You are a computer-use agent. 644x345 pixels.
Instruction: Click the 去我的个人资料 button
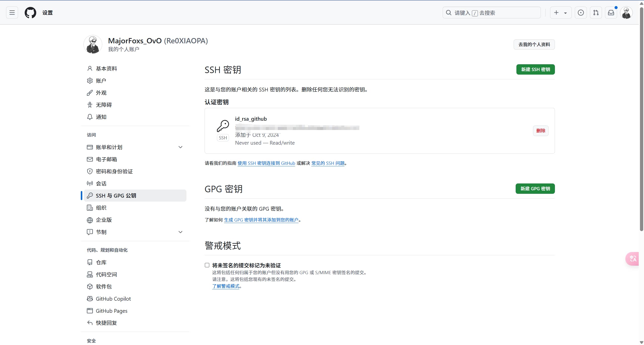click(x=534, y=44)
